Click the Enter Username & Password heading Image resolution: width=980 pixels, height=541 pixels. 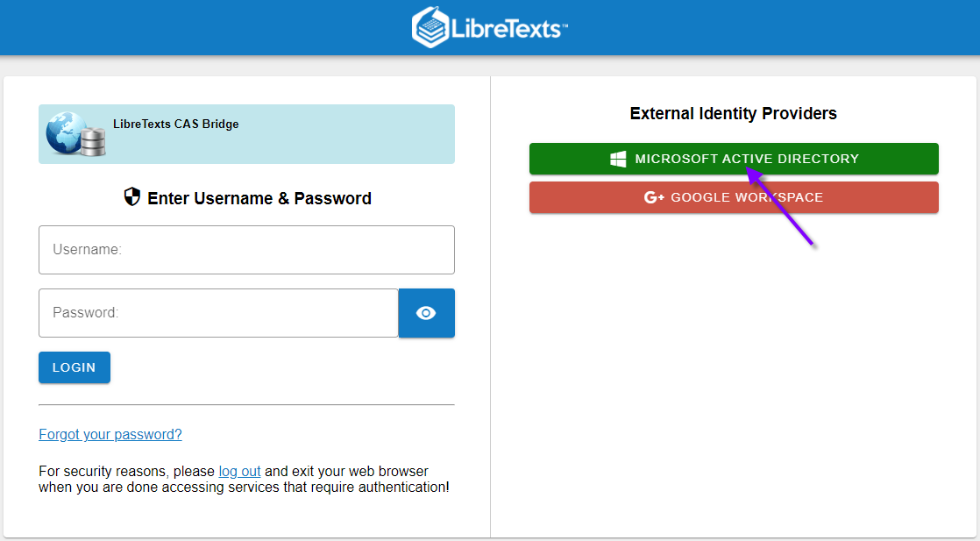259,198
